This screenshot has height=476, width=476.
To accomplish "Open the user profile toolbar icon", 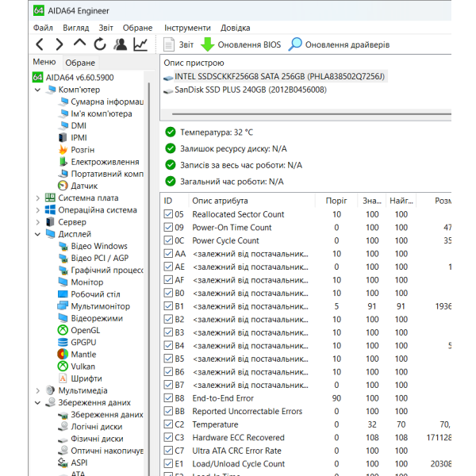I will click(x=121, y=44).
